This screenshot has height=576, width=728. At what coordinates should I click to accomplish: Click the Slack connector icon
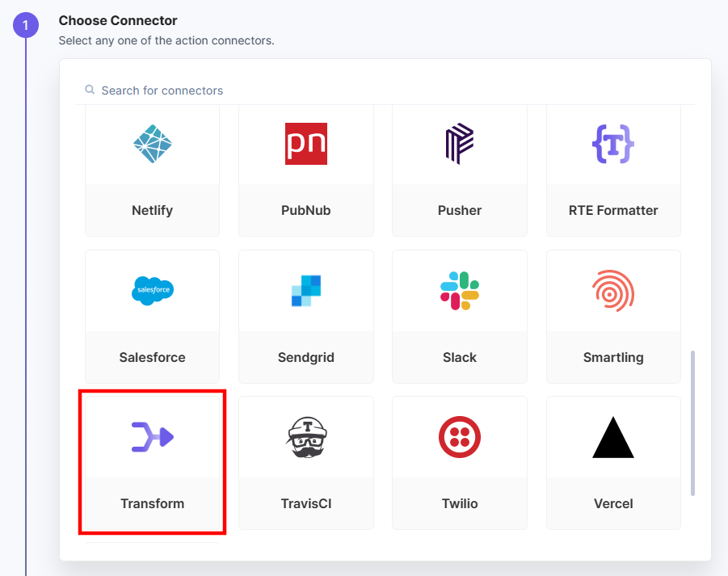[459, 291]
